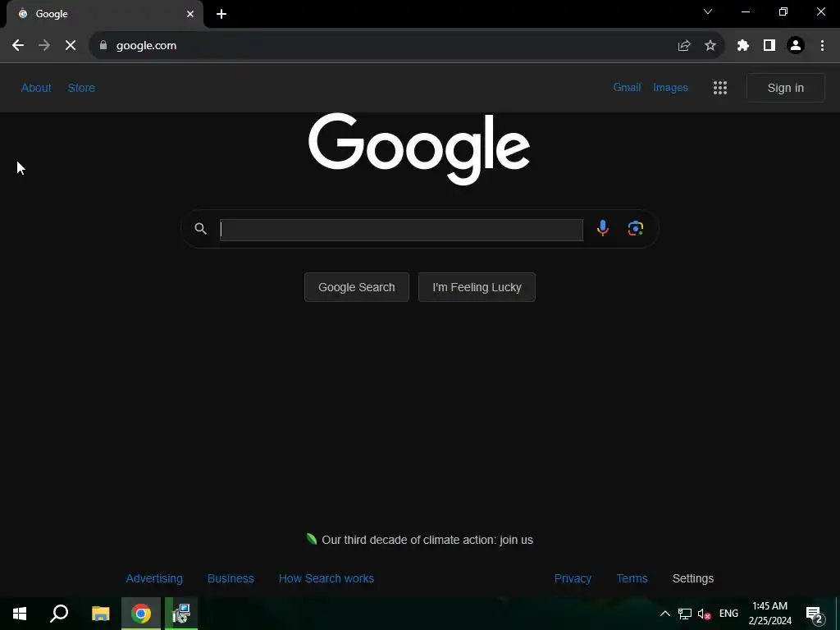The image size is (840, 630).
Task: Click the Google logo
Action: 419,148
